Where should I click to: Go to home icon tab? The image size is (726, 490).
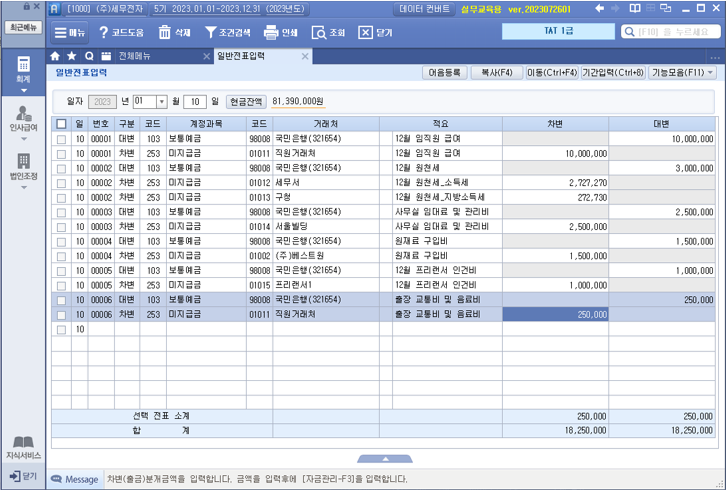[x=55, y=56]
